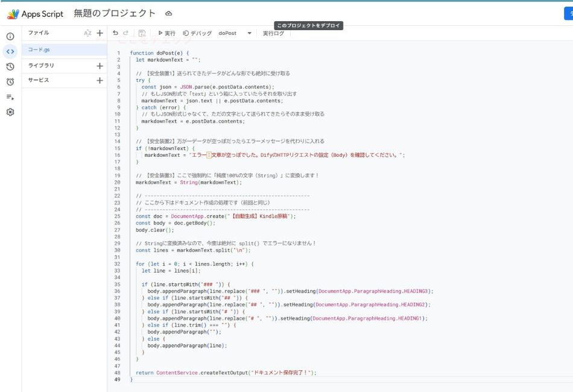Sort files with the AZ icon

click(87, 33)
